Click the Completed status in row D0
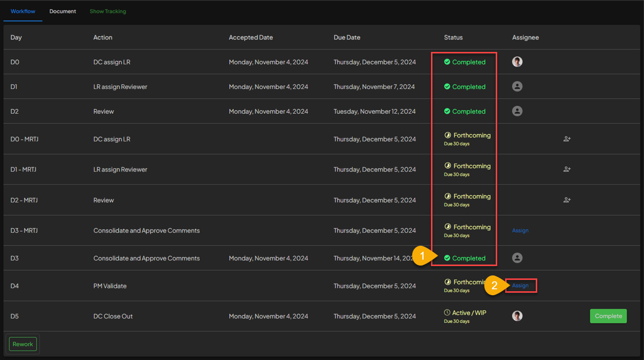 [469, 62]
